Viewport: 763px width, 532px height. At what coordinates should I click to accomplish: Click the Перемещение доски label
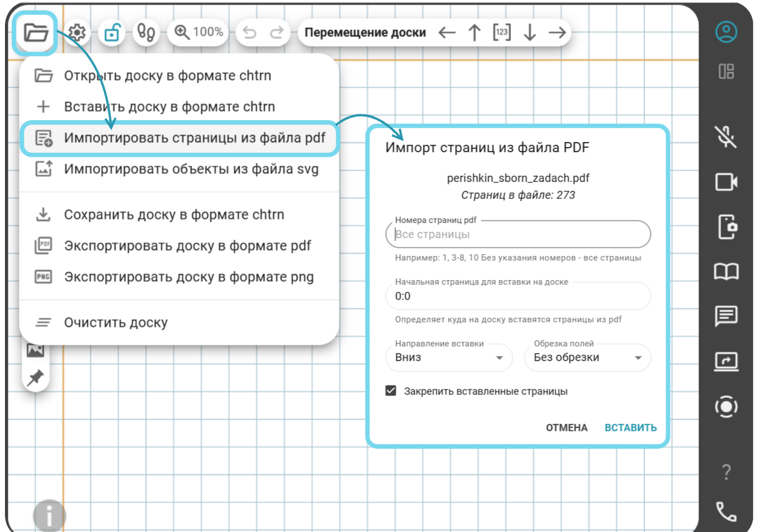[x=365, y=32]
